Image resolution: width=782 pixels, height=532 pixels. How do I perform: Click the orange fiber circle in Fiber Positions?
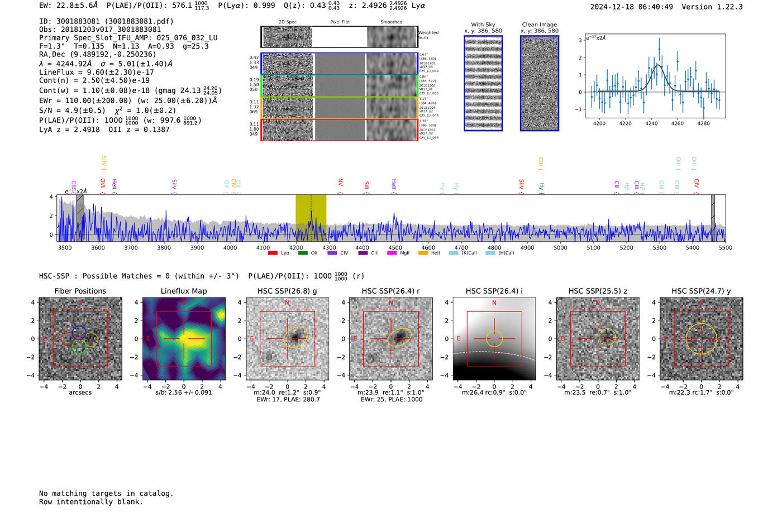91,339
